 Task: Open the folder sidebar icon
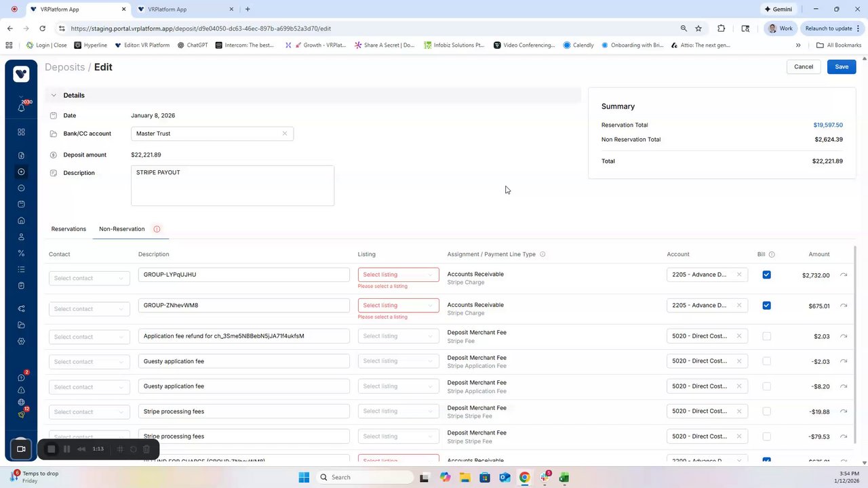(x=21, y=325)
